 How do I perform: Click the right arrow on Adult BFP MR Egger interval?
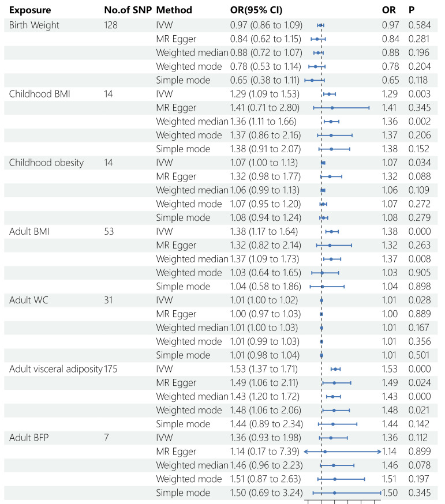click(x=379, y=452)
